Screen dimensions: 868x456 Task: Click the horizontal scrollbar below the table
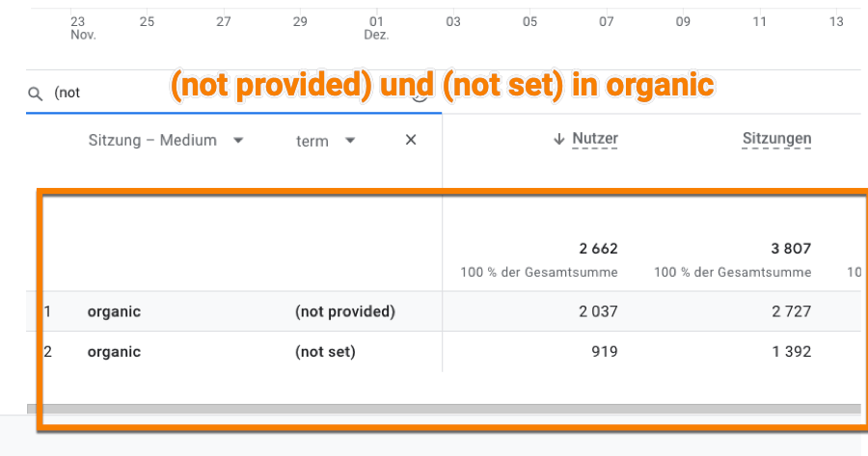click(444, 410)
